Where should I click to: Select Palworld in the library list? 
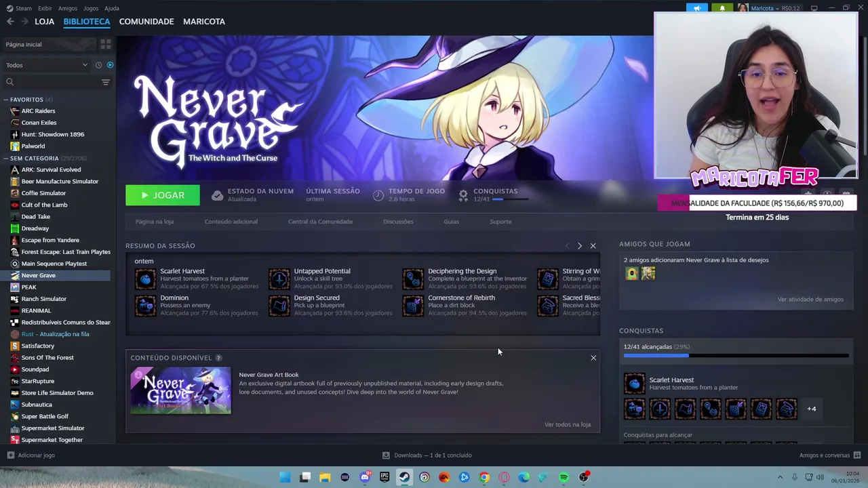pos(33,146)
